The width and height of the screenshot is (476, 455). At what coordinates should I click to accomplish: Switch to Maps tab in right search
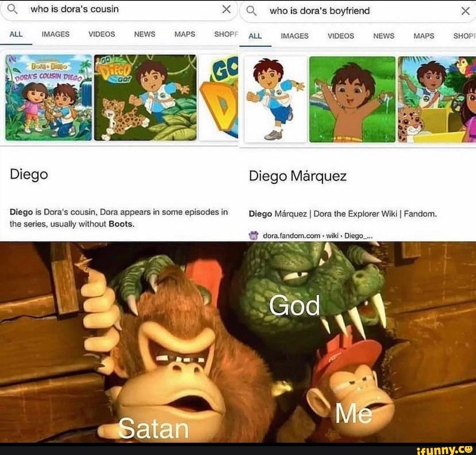(424, 36)
